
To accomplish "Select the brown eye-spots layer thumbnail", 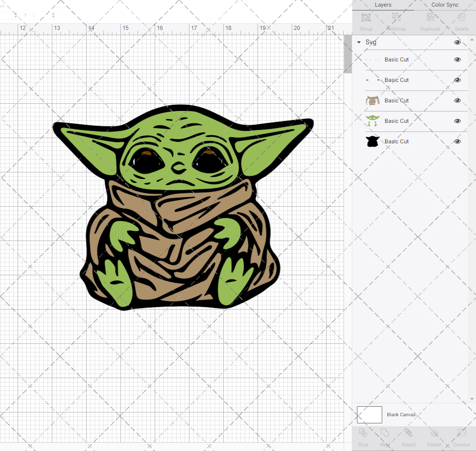I will tap(373, 80).
